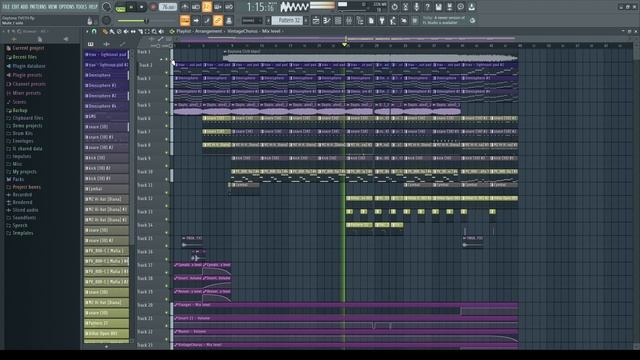This screenshot has width=640, height=360.
Task: Click the microphone audio recording icon
Action: (416, 7)
